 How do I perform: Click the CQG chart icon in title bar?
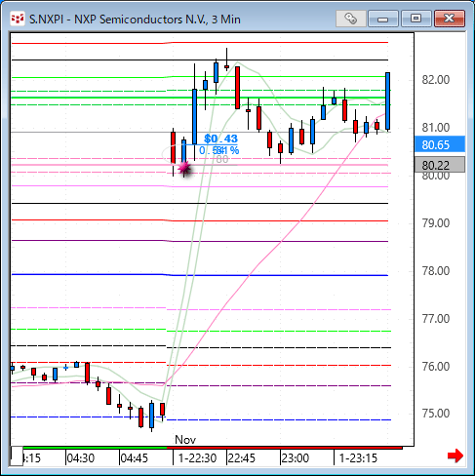click(x=18, y=19)
